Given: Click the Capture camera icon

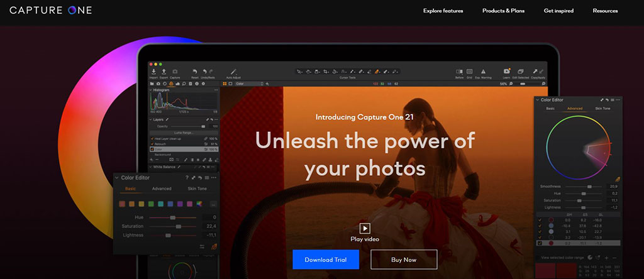Looking at the screenshot, I should [175, 72].
